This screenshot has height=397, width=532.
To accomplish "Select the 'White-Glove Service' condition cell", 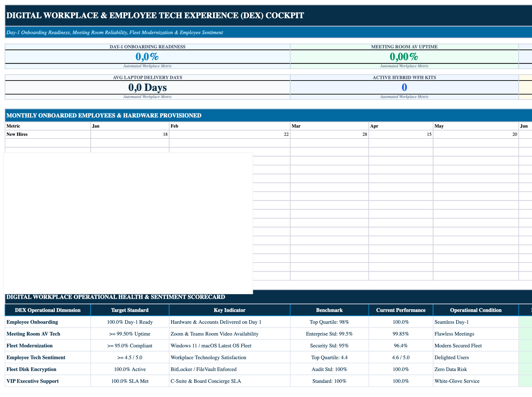I will tap(476, 381).
